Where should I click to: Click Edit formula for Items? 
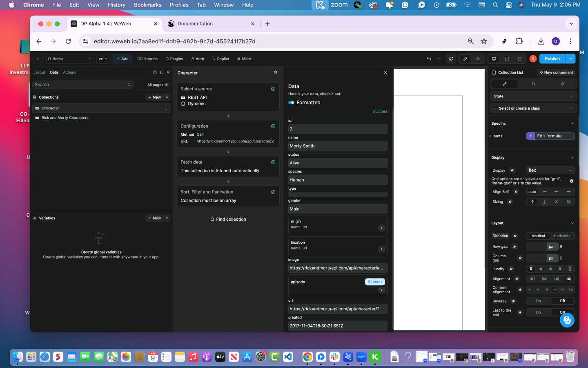coord(550,136)
